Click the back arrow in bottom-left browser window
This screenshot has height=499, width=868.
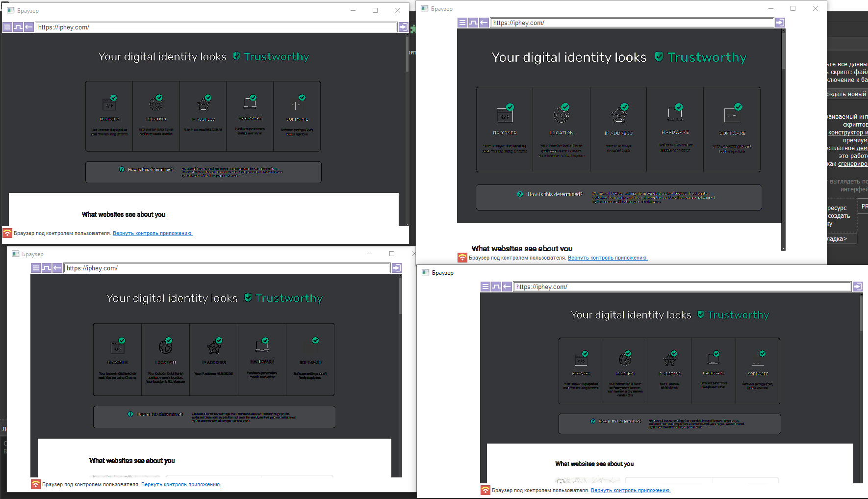(x=57, y=268)
